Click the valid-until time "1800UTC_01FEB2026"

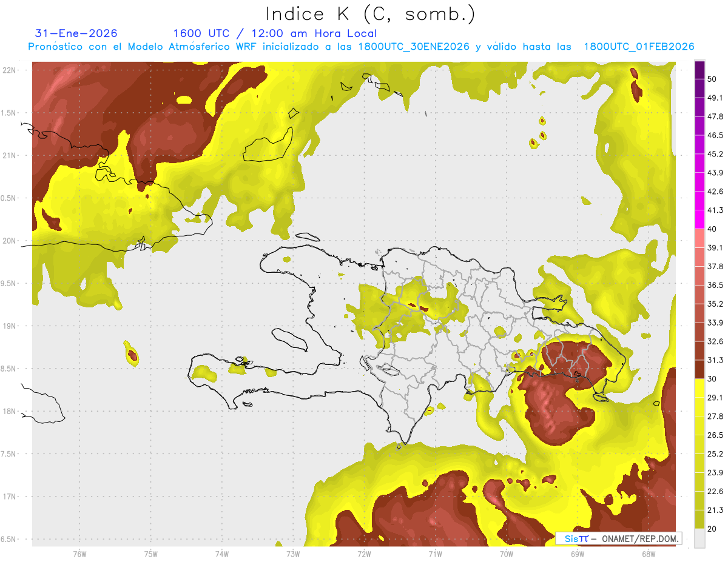639,47
